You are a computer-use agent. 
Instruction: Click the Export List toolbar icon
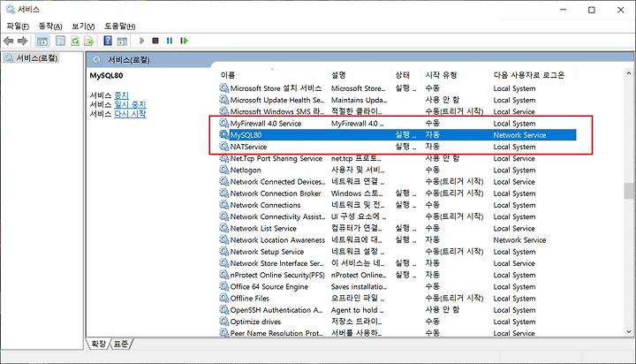tap(89, 41)
